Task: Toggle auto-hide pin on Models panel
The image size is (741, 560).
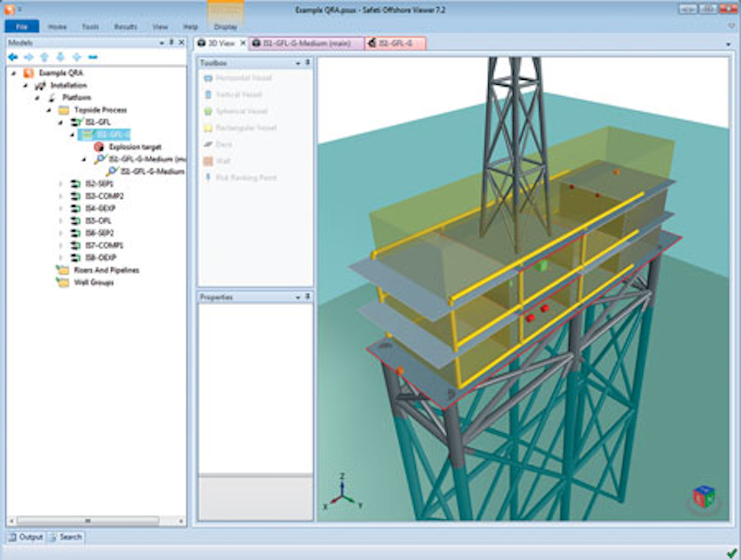Action: (171, 43)
